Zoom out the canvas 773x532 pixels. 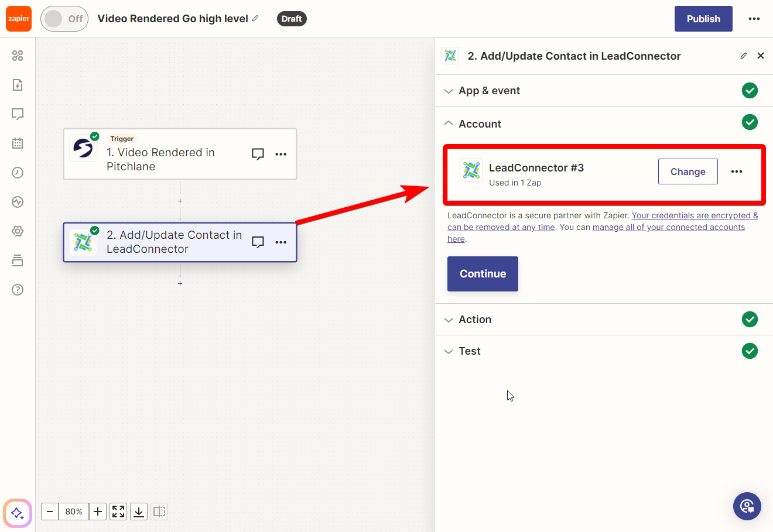(50, 512)
